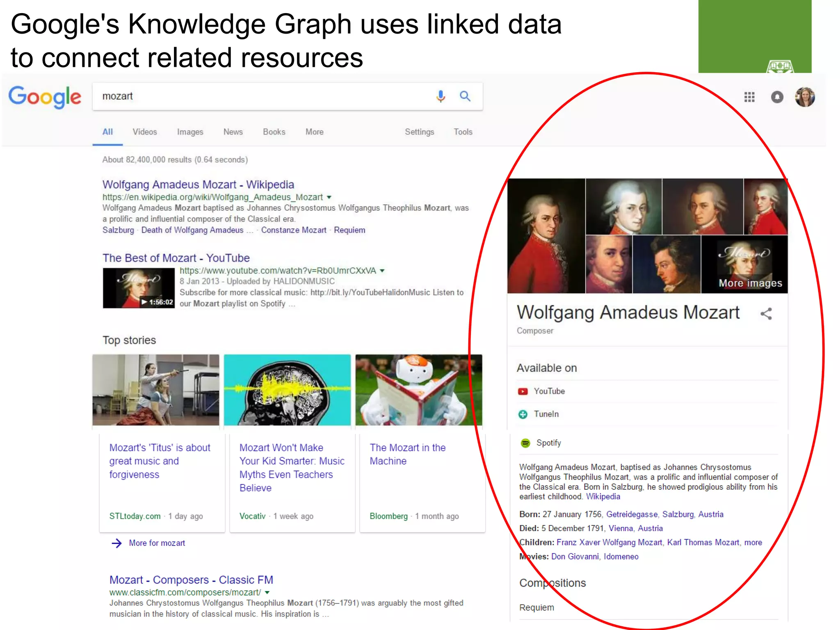Switch to the Images tab
Viewport: 840px width, 630px height.
(190, 132)
